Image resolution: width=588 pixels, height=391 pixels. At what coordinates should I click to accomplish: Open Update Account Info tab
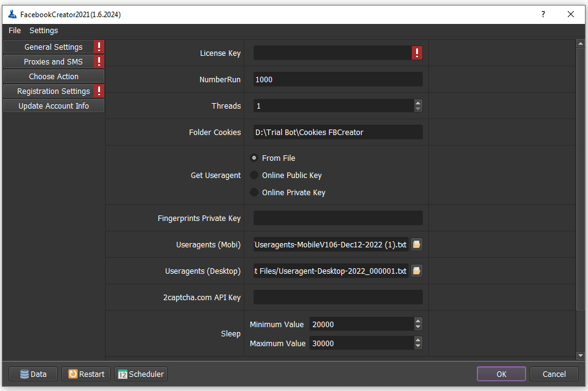(53, 106)
